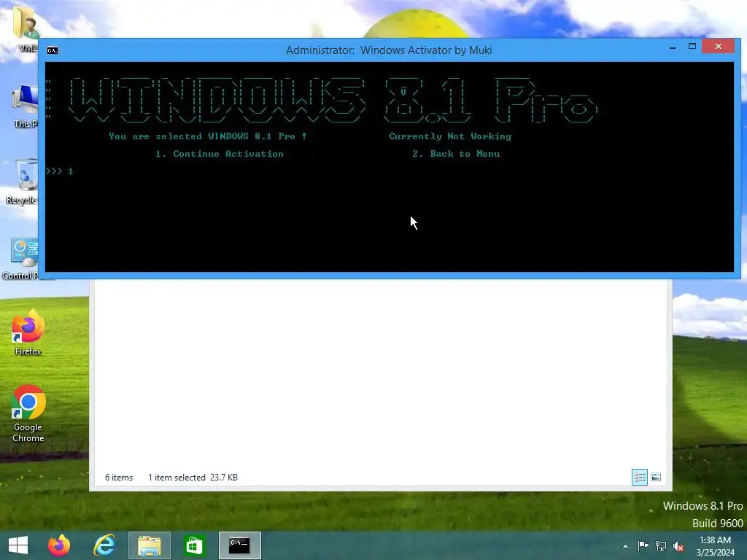Launch Firefox from the taskbar

click(59, 545)
